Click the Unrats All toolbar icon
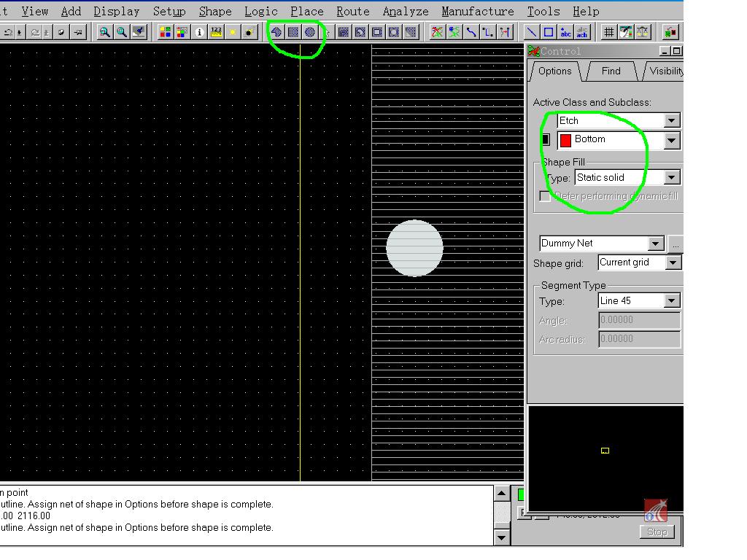This screenshot has width=747, height=560. [x=437, y=32]
